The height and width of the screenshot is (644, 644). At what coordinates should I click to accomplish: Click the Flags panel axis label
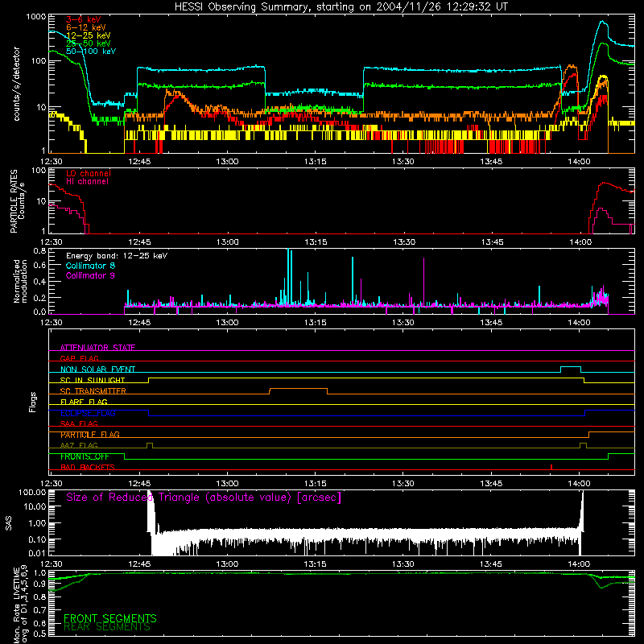(32, 402)
